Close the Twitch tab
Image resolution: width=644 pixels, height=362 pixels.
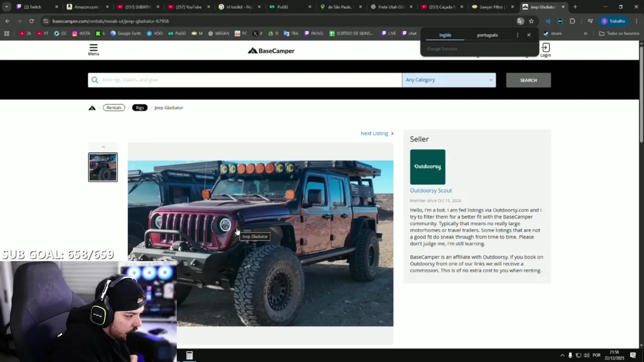(x=56, y=7)
